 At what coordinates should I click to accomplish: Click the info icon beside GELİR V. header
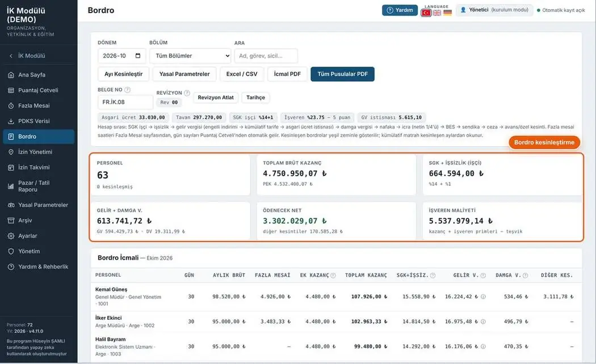pyautogui.click(x=483, y=276)
